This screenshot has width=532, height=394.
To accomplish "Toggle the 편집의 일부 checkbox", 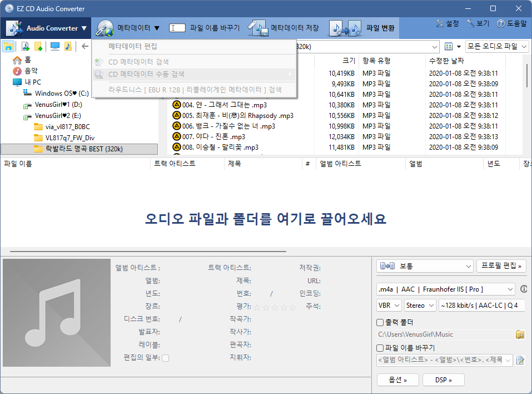I will pyautogui.click(x=166, y=358).
